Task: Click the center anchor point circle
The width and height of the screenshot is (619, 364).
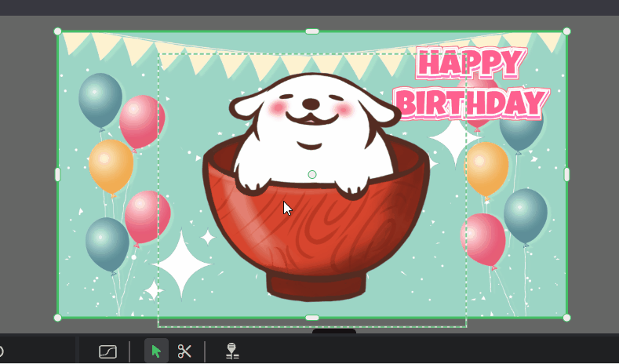Action: point(312,174)
